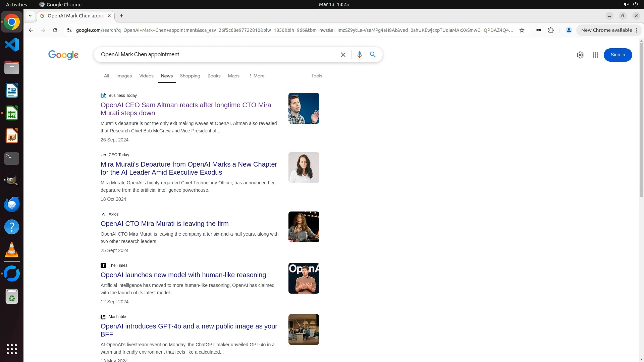Click the Sign in button

click(618, 55)
